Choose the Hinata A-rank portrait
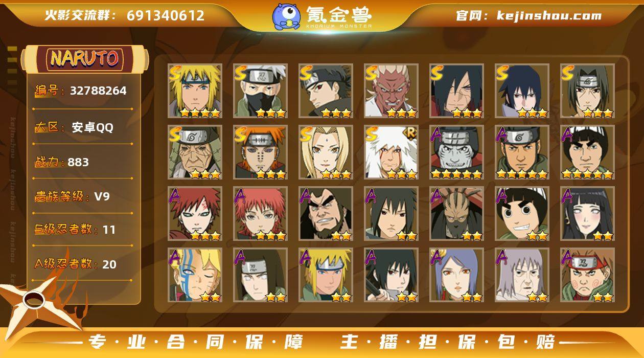This screenshot has width=644, height=358. (x=587, y=214)
